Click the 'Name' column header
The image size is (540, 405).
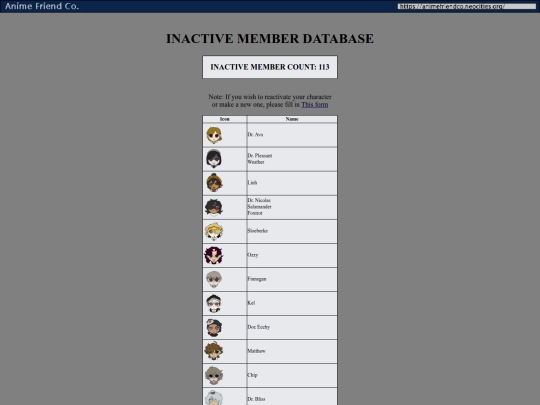292,119
